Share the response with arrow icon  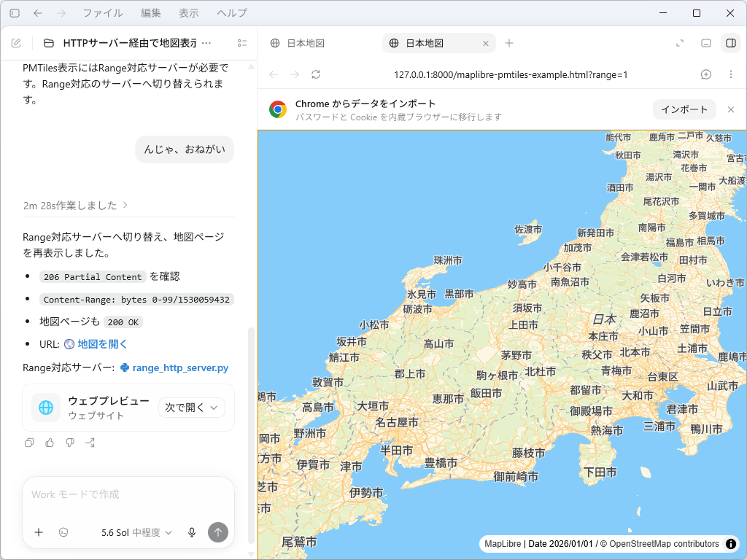tap(90, 443)
